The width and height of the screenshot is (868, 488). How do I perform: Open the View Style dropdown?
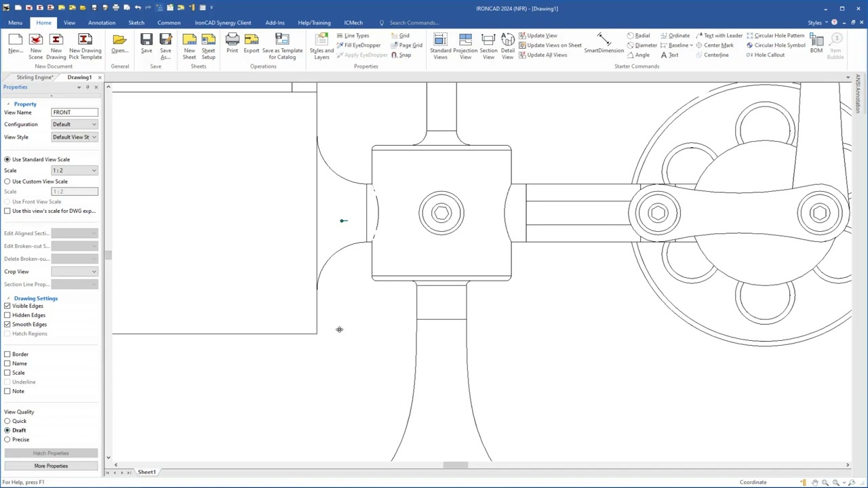click(75, 137)
